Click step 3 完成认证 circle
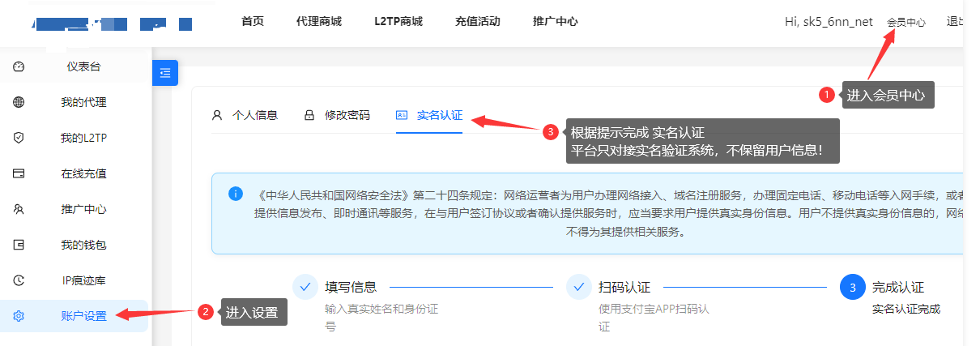The image size is (980, 346). (853, 287)
